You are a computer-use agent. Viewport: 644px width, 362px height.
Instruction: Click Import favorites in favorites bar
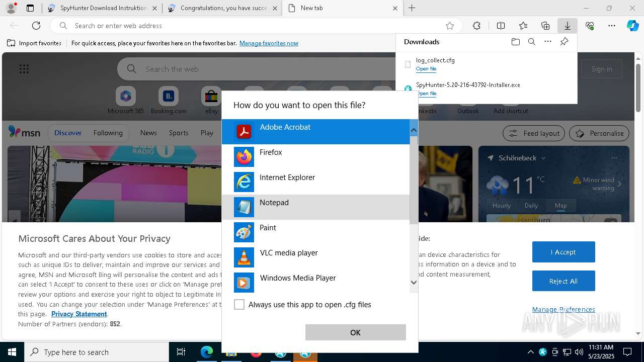(x=34, y=43)
